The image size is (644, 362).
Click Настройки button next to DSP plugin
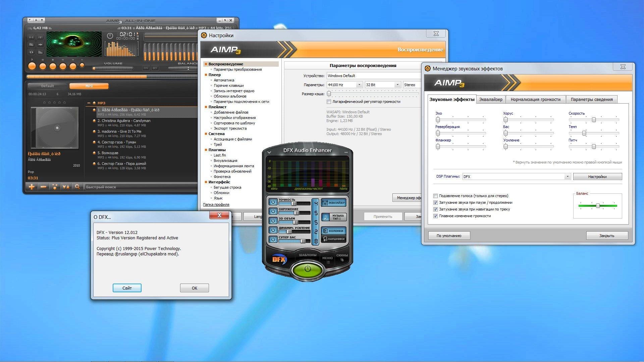[x=597, y=177]
